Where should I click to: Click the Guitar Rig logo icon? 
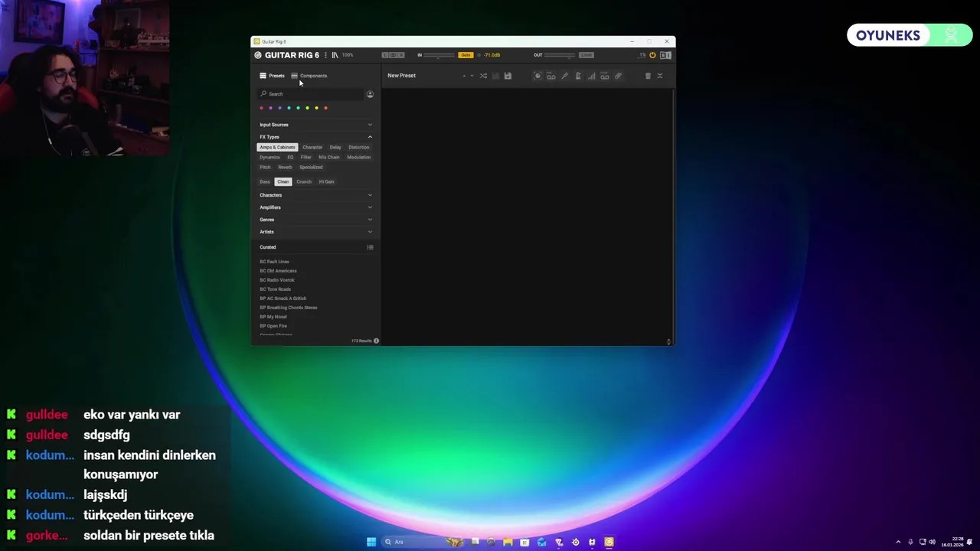258,55
